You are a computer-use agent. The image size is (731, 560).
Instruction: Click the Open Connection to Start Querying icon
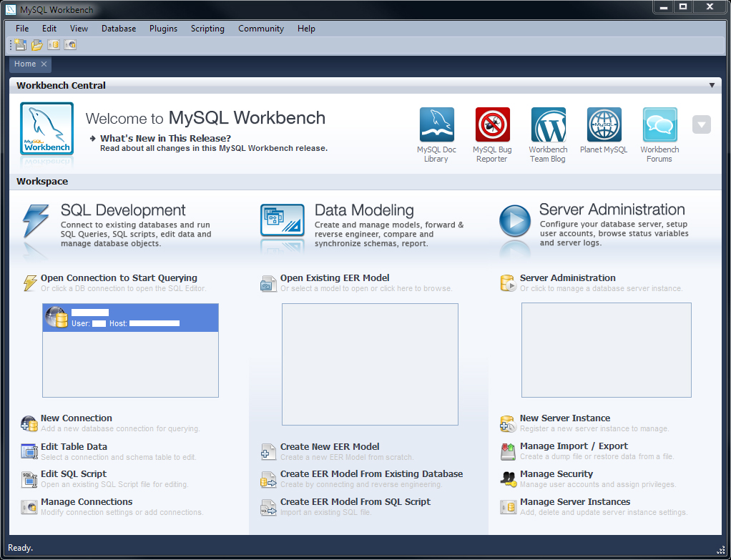click(30, 283)
